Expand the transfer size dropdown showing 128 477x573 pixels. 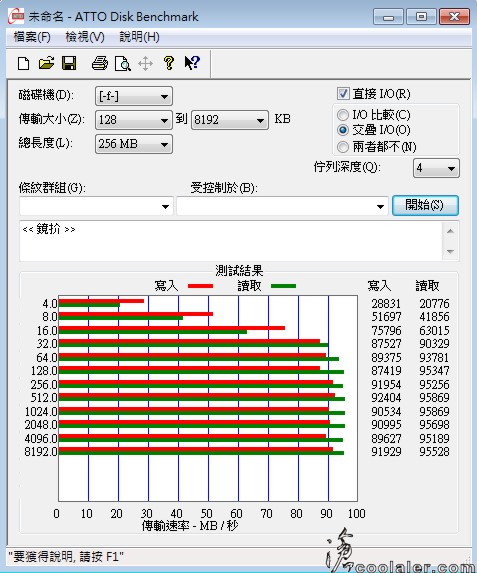[134, 120]
